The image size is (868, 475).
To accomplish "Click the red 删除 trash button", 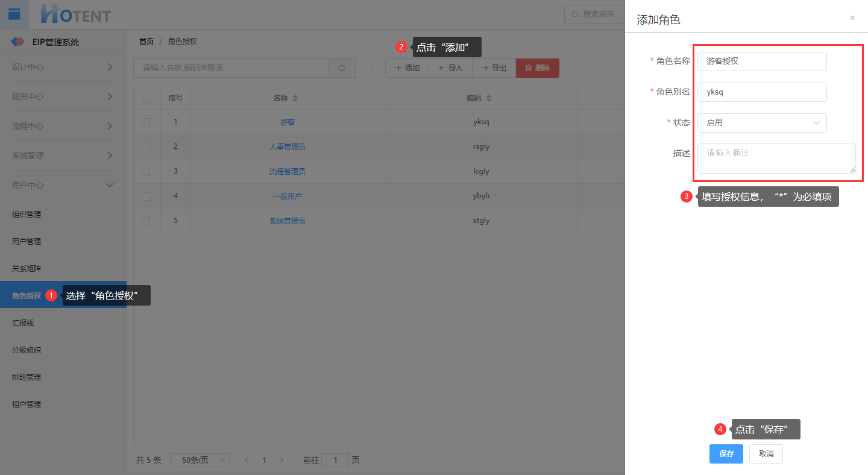I will 537,68.
